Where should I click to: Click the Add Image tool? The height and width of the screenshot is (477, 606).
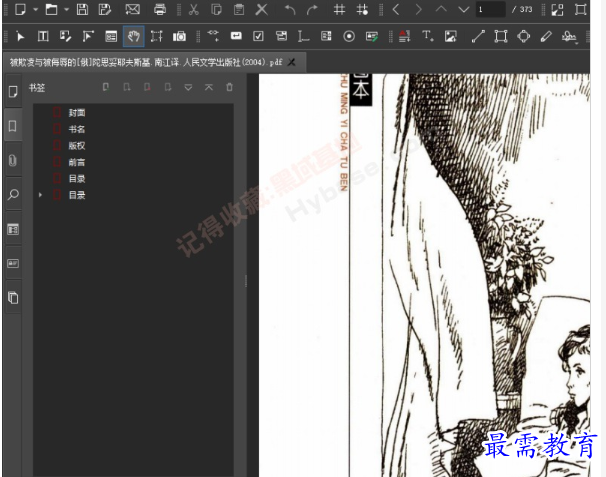(450, 36)
